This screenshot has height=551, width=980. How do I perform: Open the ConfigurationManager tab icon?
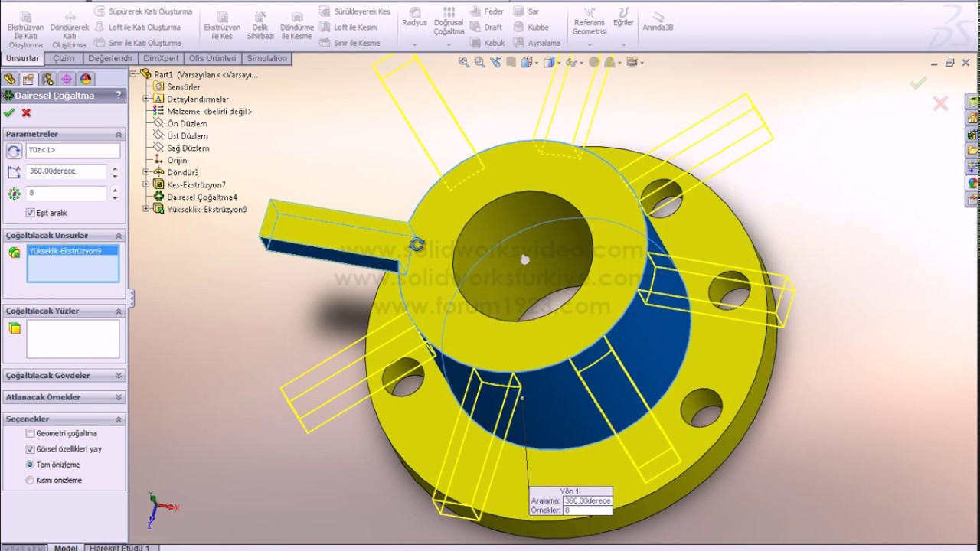[48, 79]
